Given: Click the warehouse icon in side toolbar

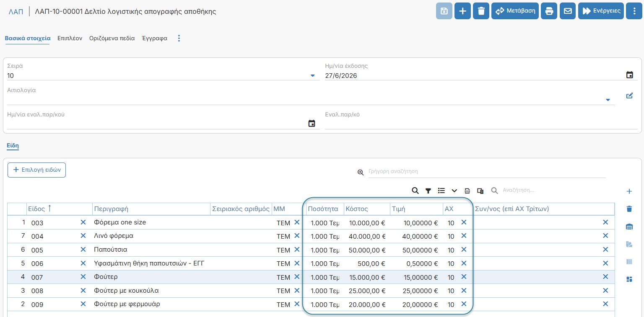Looking at the screenshot, I should [629, 227].
